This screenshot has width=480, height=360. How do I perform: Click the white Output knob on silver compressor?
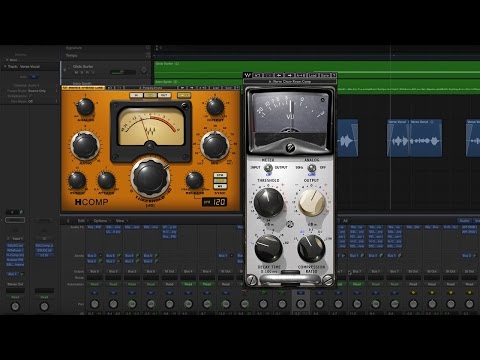(x=312, y=202)
